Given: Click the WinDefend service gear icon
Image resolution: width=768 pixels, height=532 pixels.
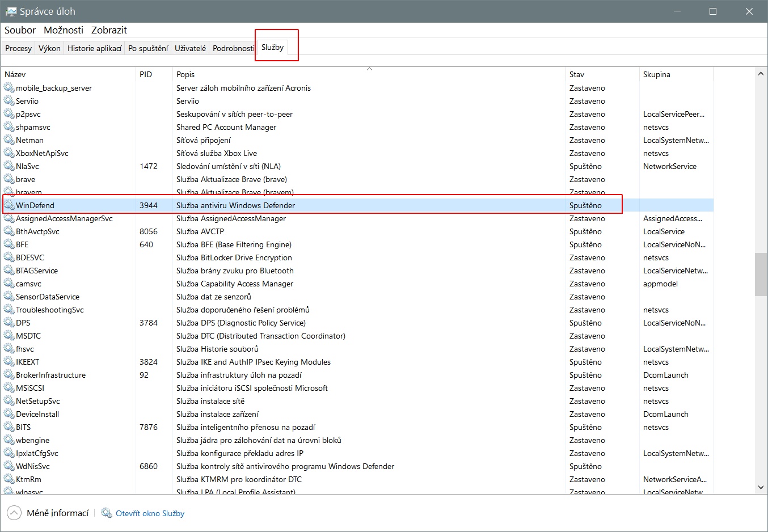Looking at the screenshot, I should tap(9, 205).
